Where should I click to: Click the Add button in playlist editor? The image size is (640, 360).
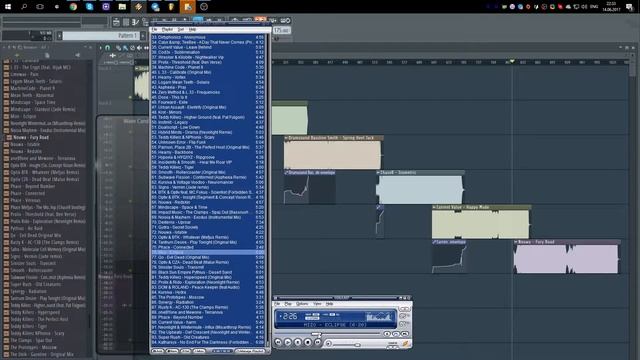[157, 351]
